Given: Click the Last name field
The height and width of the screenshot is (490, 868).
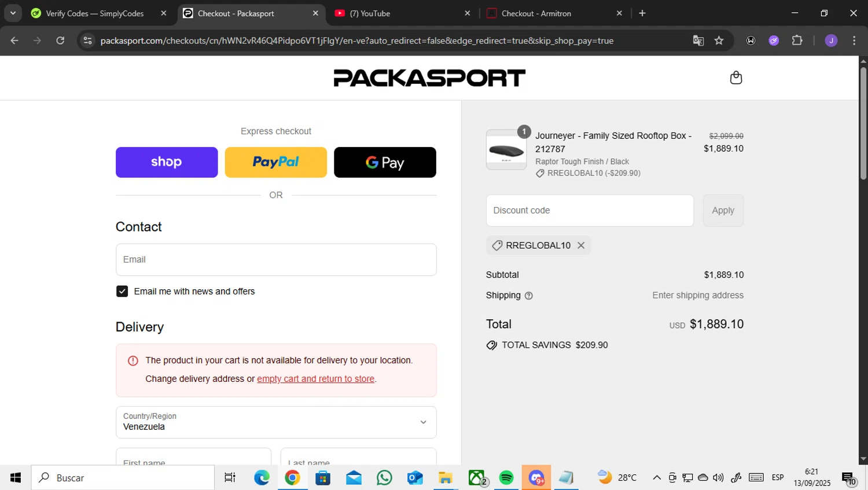Looking at the screenshot, I should click(x=358, y=456).
